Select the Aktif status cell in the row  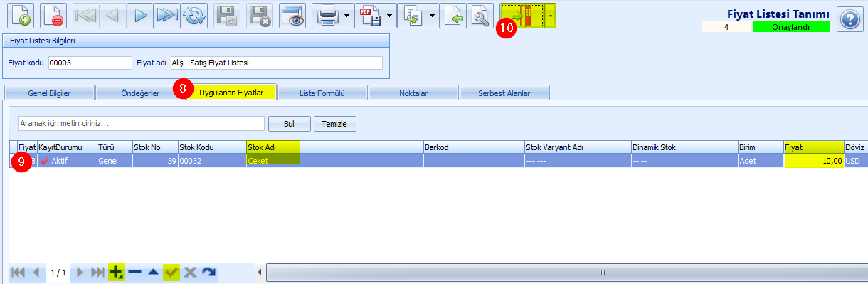point(66,161)
